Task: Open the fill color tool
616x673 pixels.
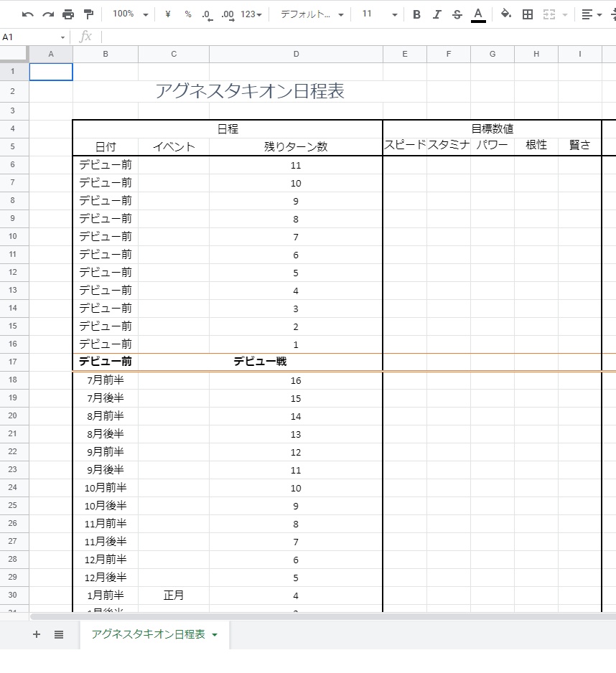Action: (x=505, y=13)
